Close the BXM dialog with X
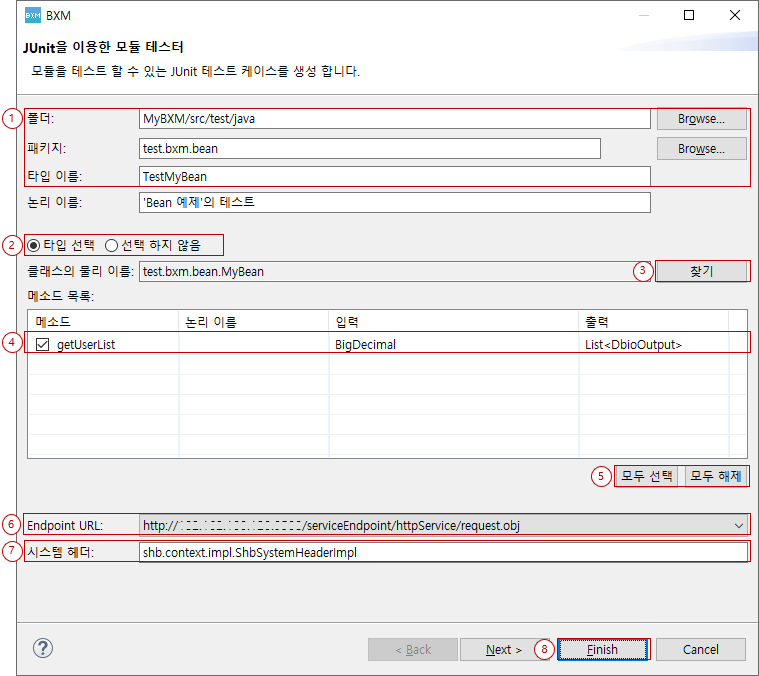The image size is (759, 676). pyautogui.click(x=735, y=16)
